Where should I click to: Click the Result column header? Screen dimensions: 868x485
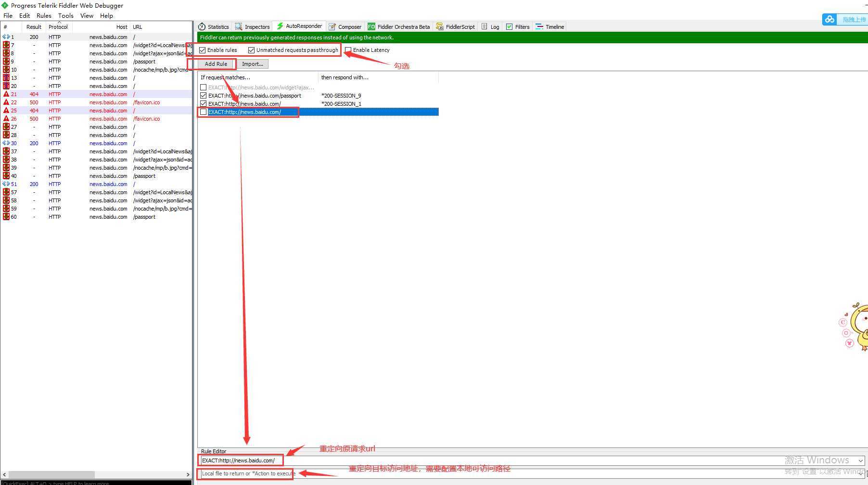tap(34, 27)
